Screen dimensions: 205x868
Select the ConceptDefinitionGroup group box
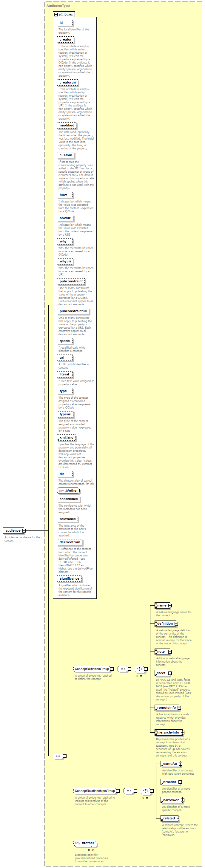coord(92,669)
